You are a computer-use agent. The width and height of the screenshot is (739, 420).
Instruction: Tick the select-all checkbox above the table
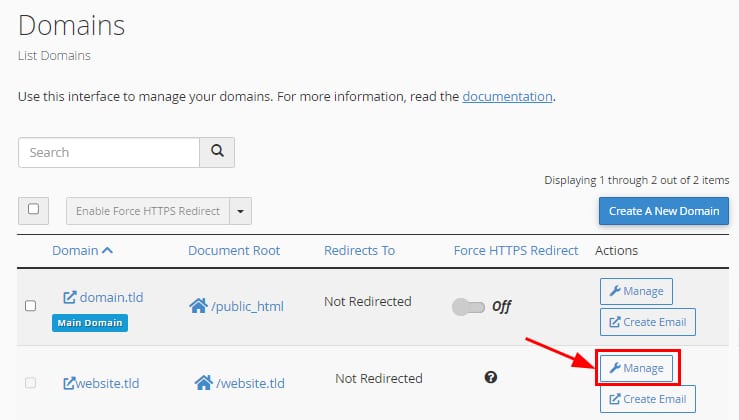[x=33, y=210]
